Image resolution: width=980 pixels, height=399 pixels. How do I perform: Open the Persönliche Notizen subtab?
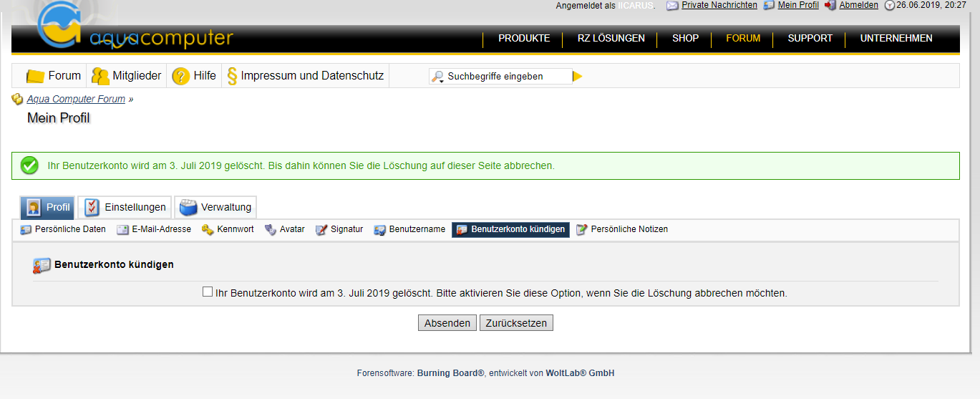point(622,230)
